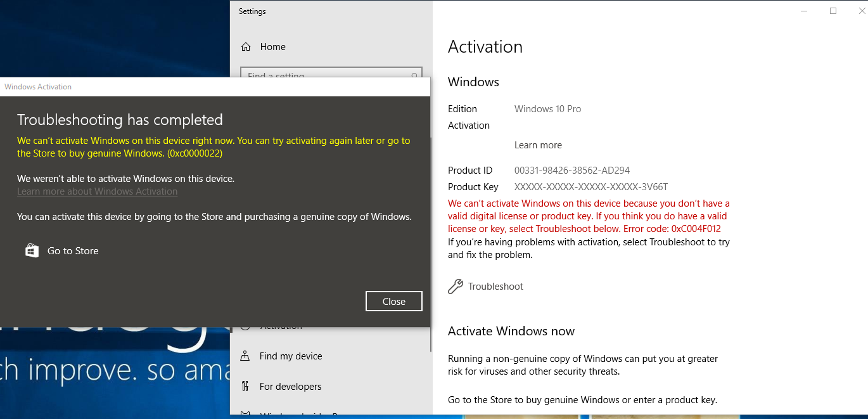Select the Troubleshoot link in Settings
The height and width of the screenshot is (419, 868).
tap(495, 287)
